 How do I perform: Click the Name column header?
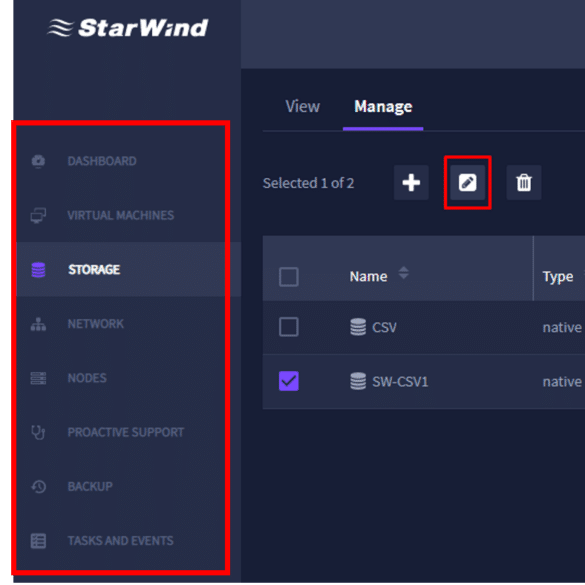point(369,276)
